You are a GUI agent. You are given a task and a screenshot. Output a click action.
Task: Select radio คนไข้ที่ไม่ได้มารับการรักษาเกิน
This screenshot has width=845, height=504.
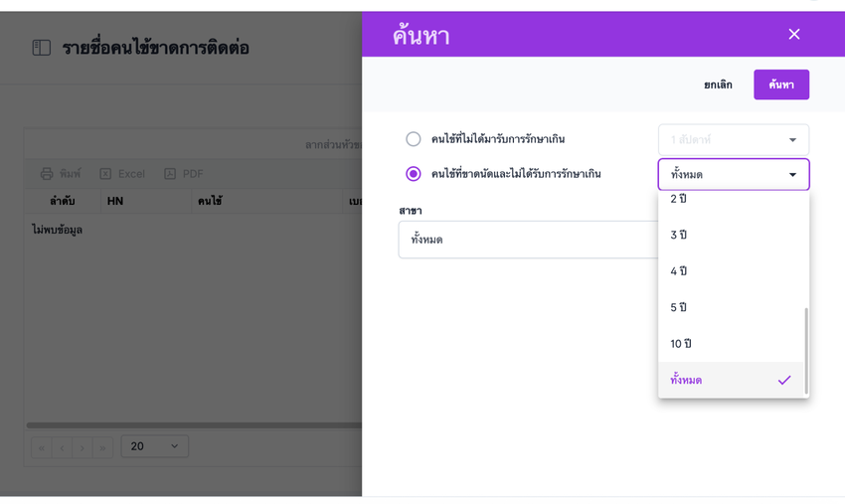(x=414, y=139)
